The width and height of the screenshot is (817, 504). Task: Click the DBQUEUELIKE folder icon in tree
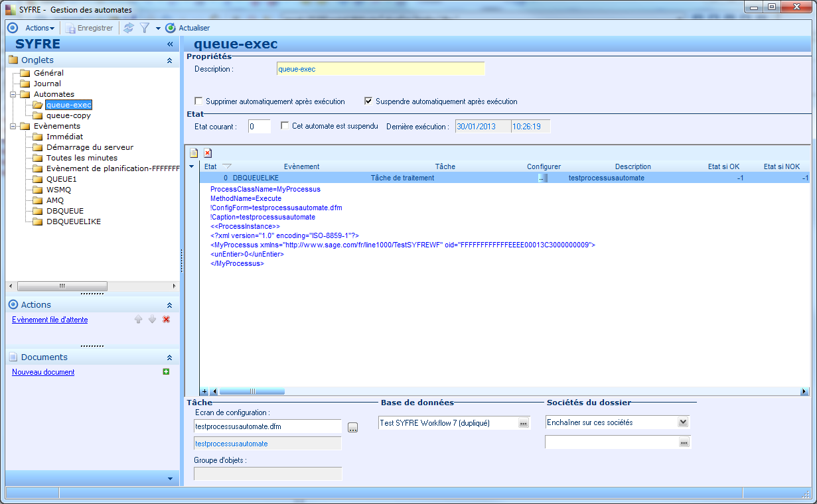38,221
